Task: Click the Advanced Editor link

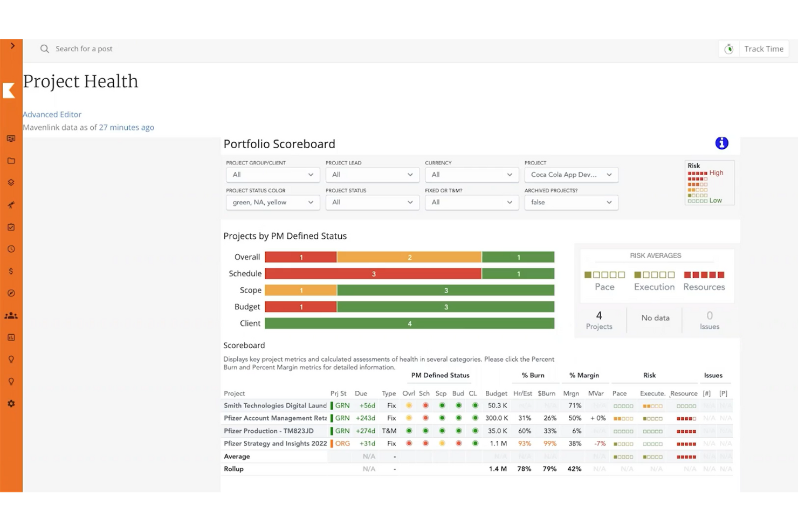Action: (x=52, y=114)
